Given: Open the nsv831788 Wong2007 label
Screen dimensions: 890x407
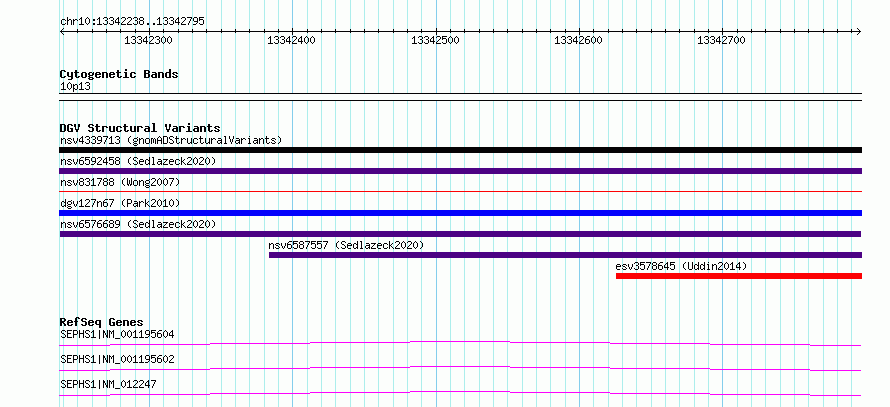Looking at the screenshot, I should coord(119,182).
